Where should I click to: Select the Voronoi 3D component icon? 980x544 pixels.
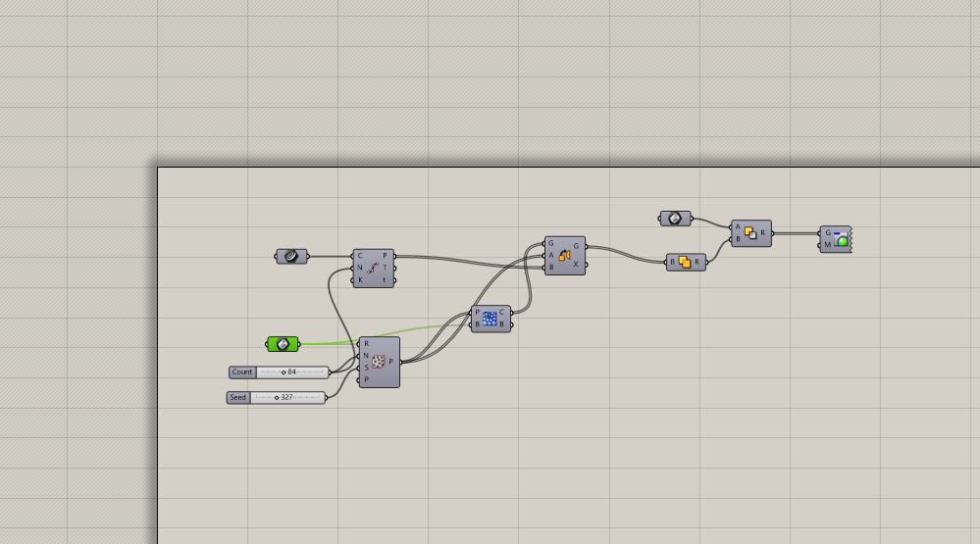[490, 319]
